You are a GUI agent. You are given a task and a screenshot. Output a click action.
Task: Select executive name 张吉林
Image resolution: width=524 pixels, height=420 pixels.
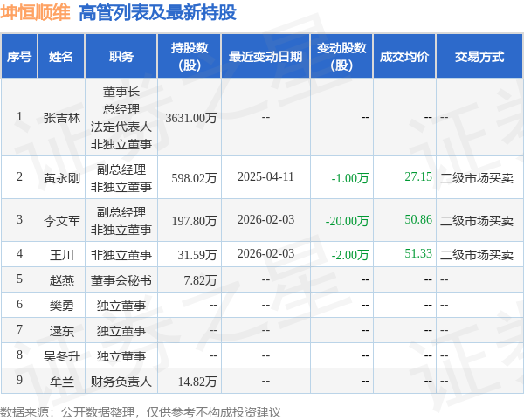click(61, 118)
